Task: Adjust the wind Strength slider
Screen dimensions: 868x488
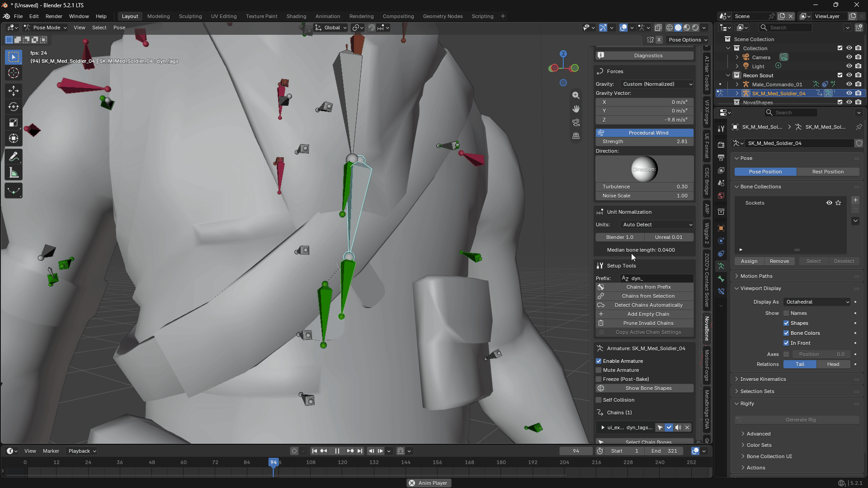Action: pos(645,141)
